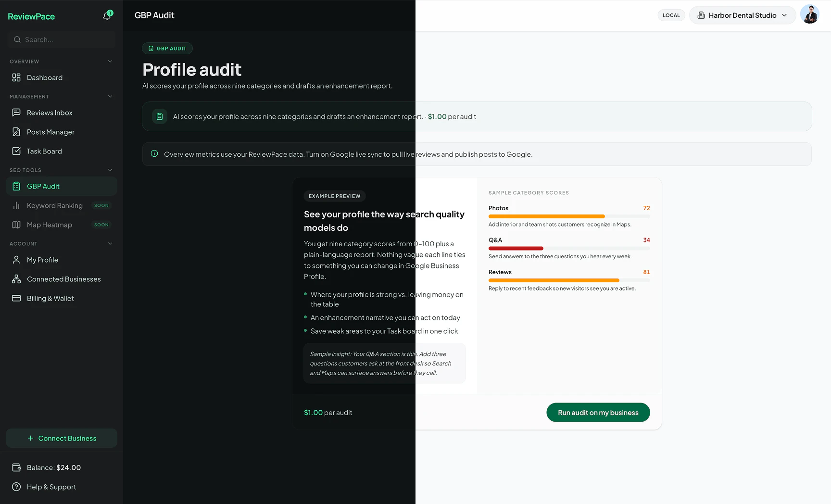This screenshot has width=831, height=504.
Task: Click the Connect Business button
Action: (x=62, y=438)
